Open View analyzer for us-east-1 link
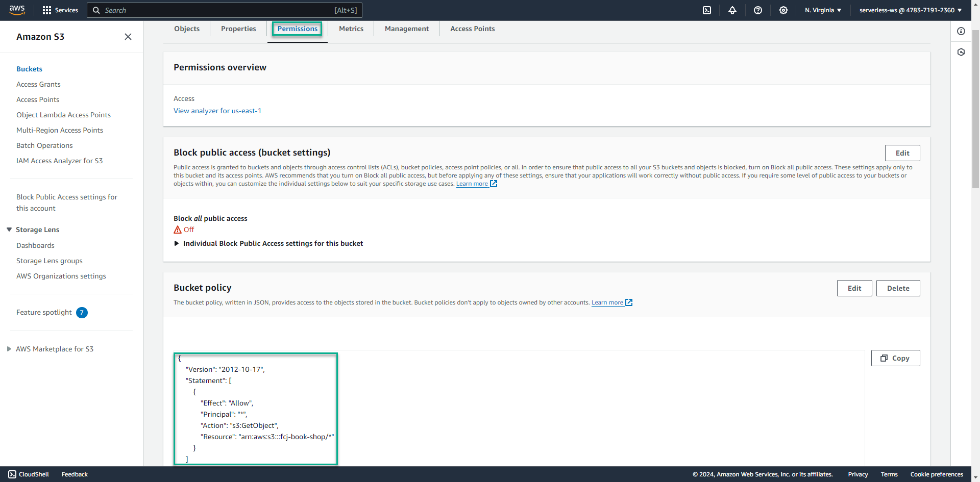The height and width of the screenshot is (482, 980). point(217,111)
